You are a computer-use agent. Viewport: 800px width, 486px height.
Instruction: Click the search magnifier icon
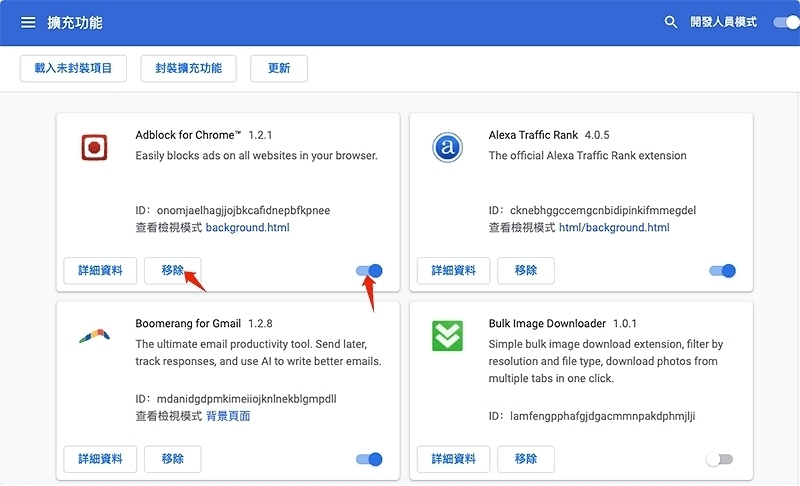click(x=670, y=22)
